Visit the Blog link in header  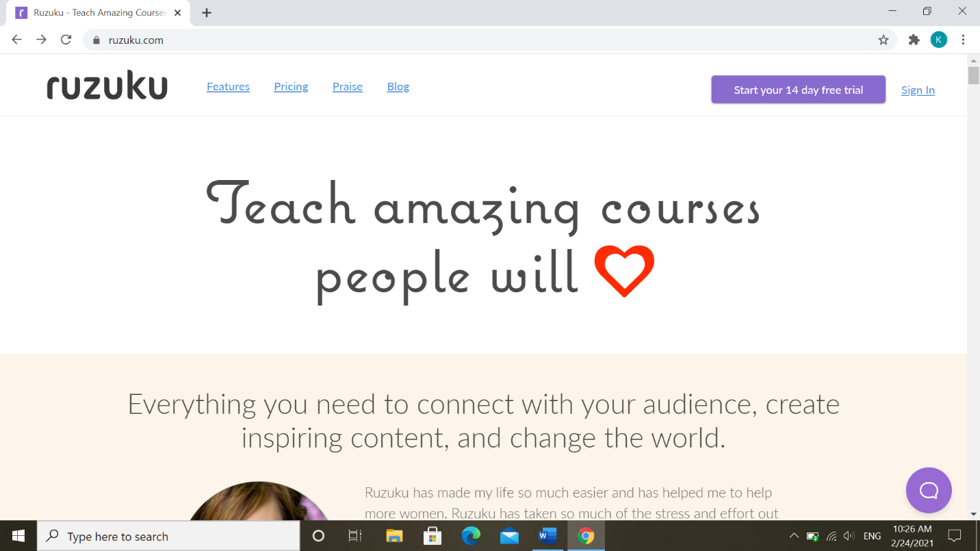point(398,87)
